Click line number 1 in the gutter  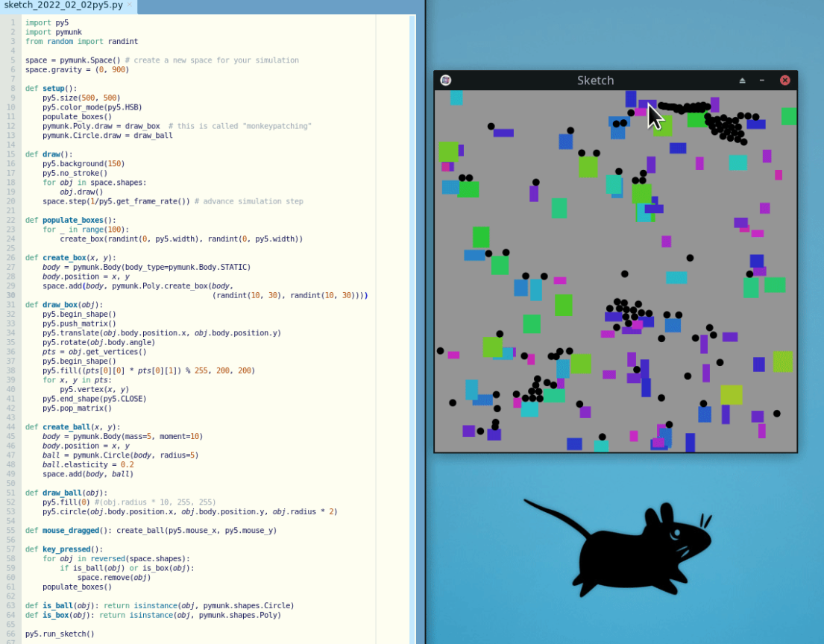13,22
